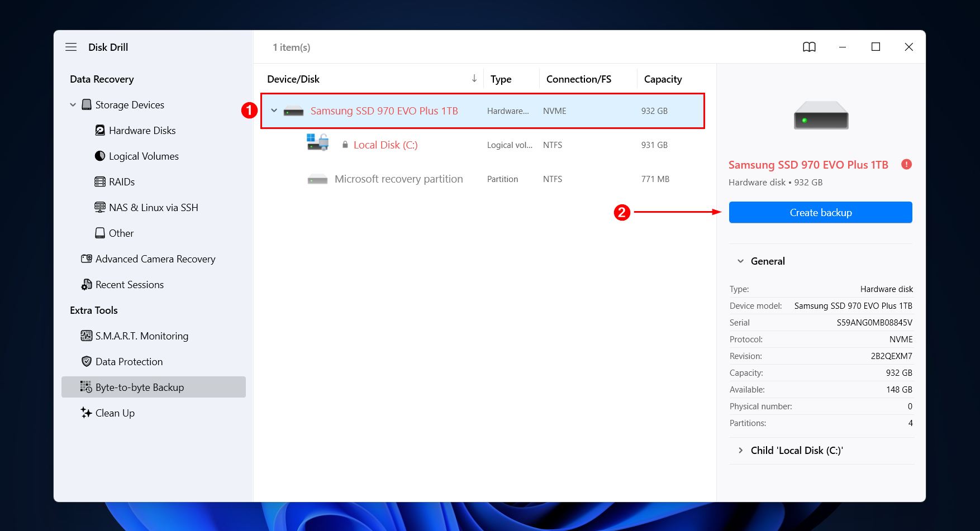
Task: Open Recent Sessions
Action: point(129,285)
